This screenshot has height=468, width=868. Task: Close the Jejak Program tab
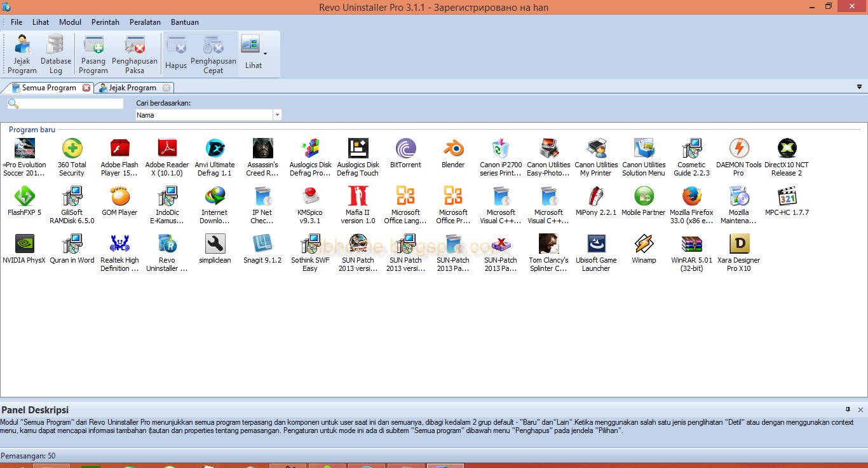pyautogui.click(x=166, y=88)
